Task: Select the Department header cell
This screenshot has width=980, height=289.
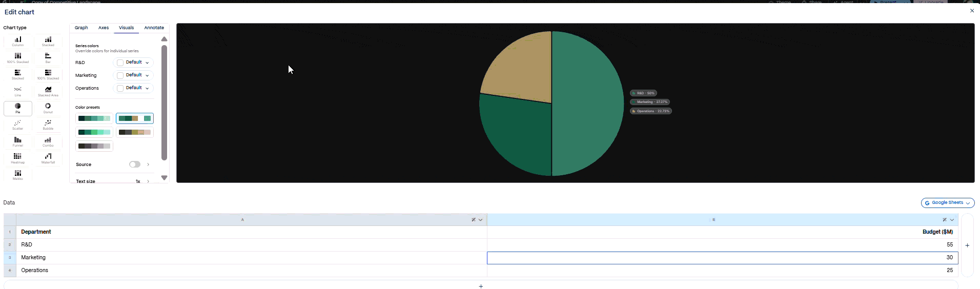Action: (252, 232)
